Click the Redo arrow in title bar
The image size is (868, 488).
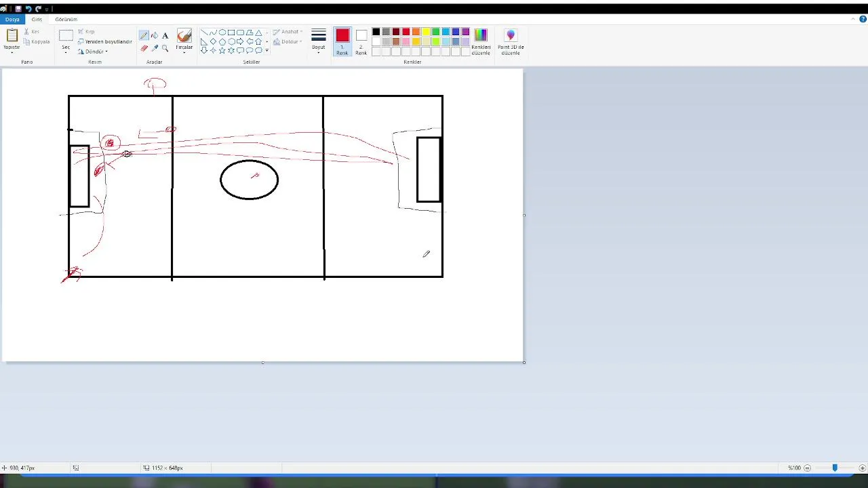pos(38,9)
